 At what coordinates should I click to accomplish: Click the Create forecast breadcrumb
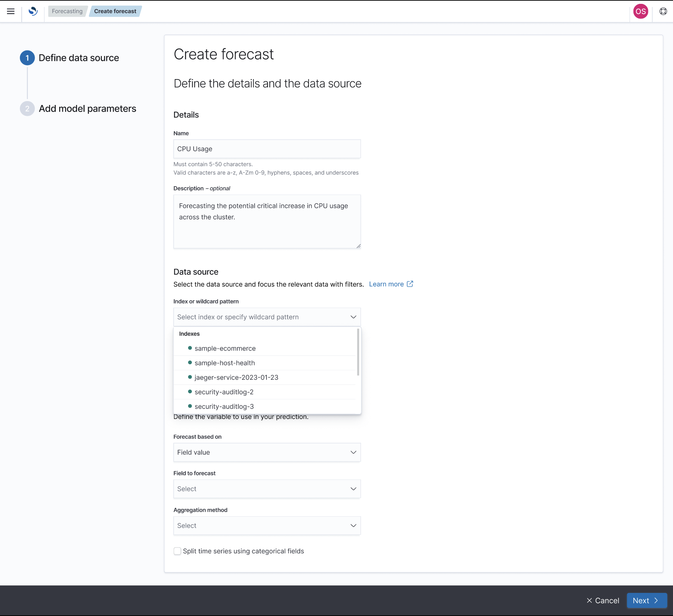point(115,11)
